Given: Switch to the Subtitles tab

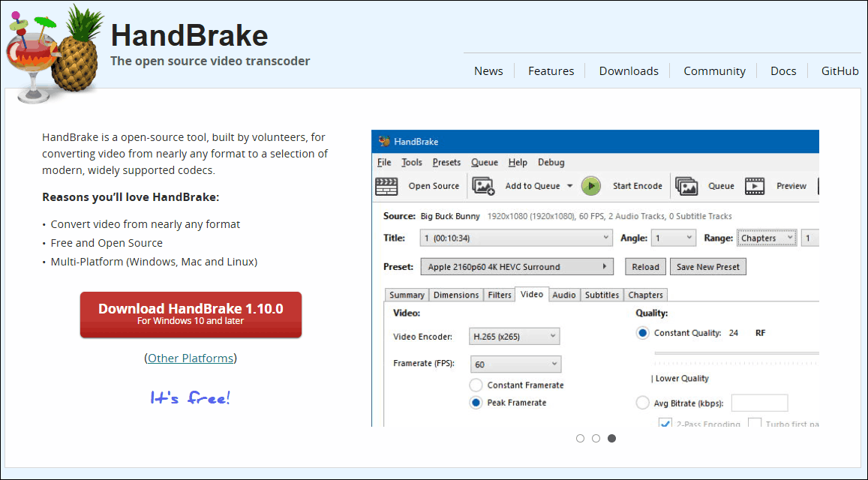Looking at the screenshot, I should [602, 295].
